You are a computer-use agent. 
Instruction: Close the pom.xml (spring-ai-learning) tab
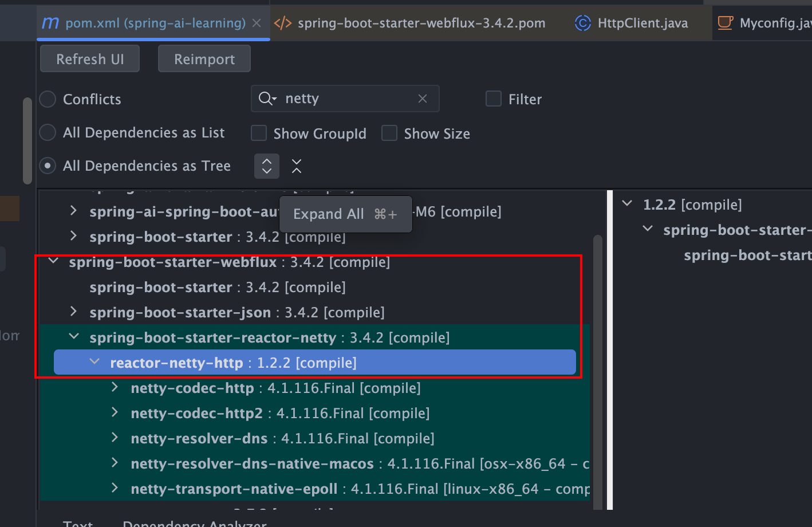257,23
